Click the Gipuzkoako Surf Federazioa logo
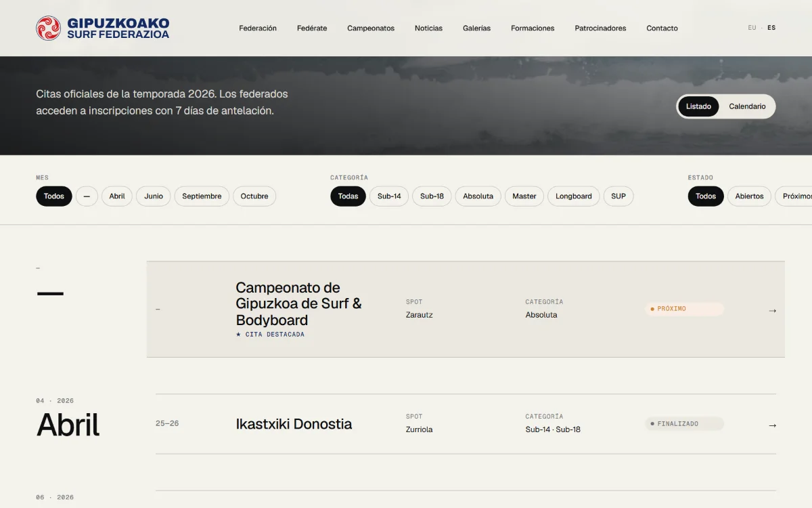Viewport: 812px width, 508px height. pyautogui.click(x=103, y=28)
